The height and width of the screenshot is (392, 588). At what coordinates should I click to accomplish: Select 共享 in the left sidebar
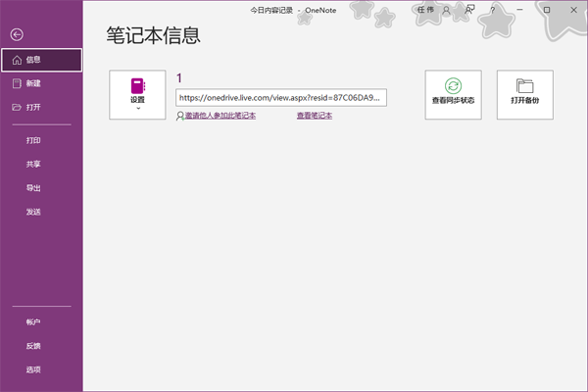33,165
